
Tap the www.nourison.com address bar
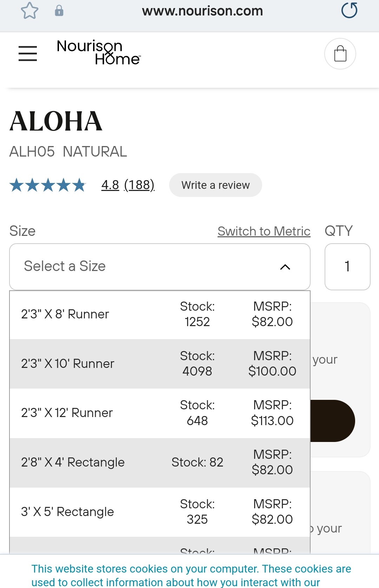[x=202, y=11]
